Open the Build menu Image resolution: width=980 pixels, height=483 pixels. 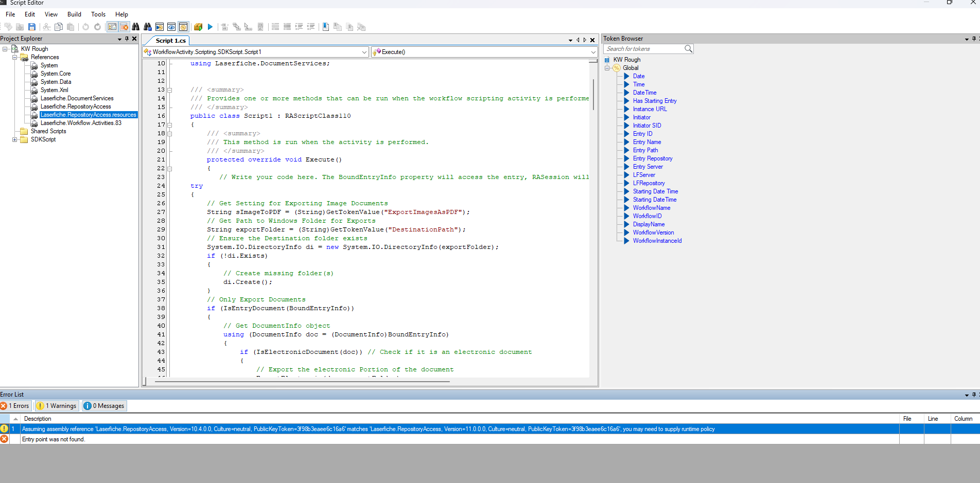click(74, 14)
